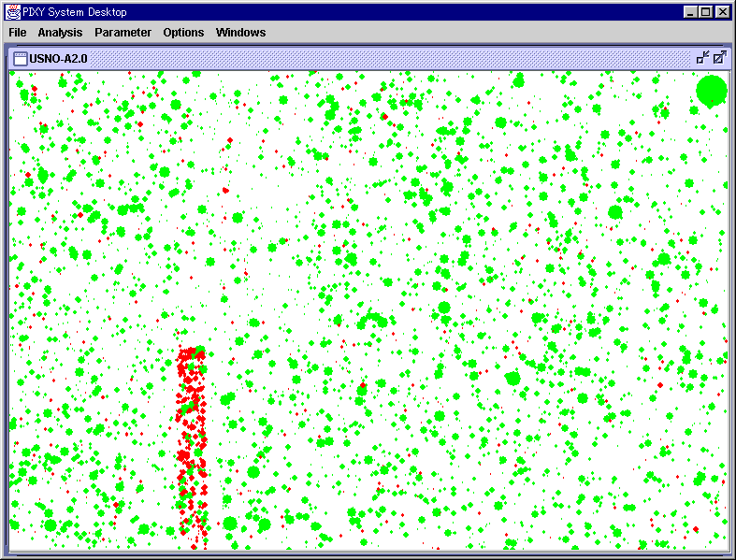The image size is (736, 560).
Task: Open the File menu
Action: coord(18,33)
